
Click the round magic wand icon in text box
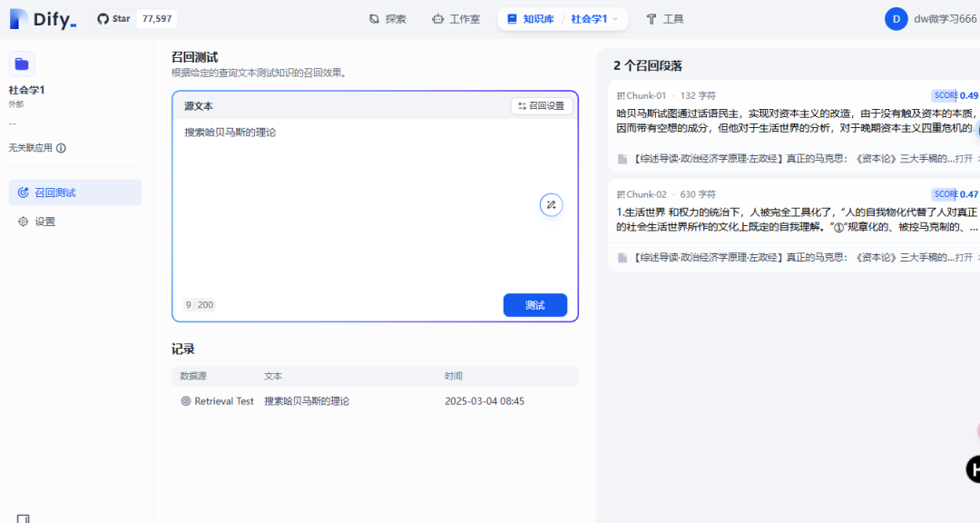[x=551, y=204]
